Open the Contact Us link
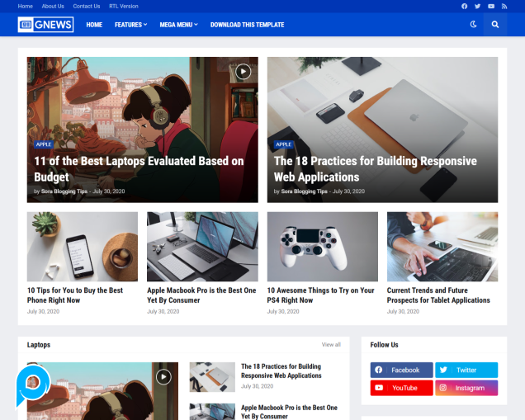Image resolution: width=525 pixels, height=420 pixels. coord(86,6)
